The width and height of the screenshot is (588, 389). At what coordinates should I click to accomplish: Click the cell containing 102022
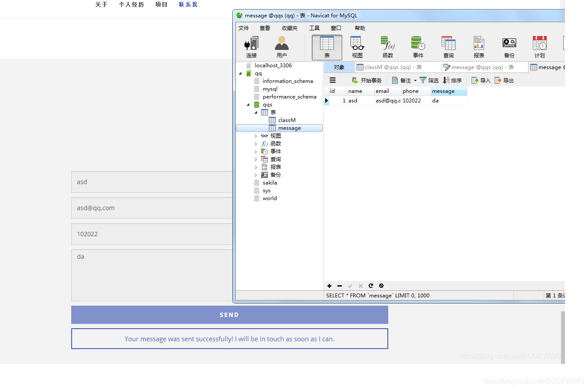(x=416, y=100)
